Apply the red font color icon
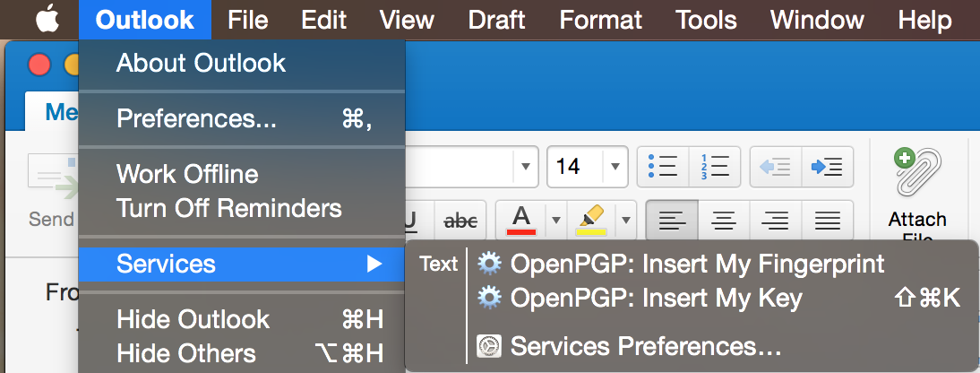The width and height of the screenshot is (980, 373). tap(521, 220)
